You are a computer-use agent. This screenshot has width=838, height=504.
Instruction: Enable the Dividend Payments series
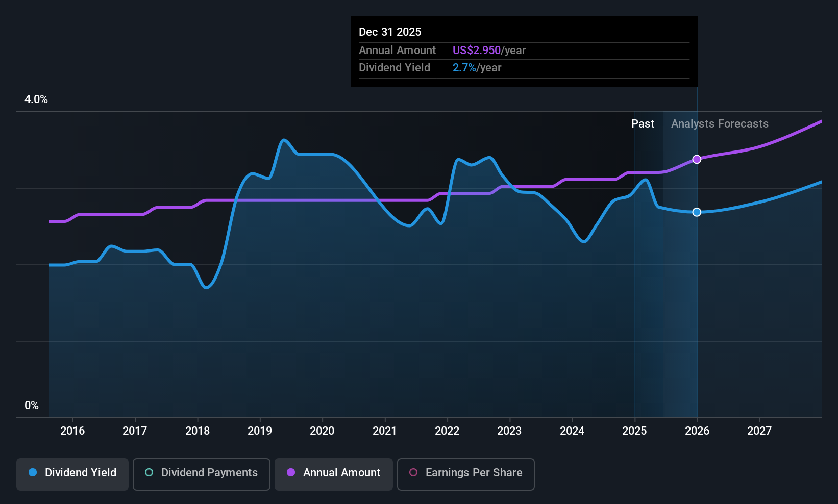(x=202, y=474)
